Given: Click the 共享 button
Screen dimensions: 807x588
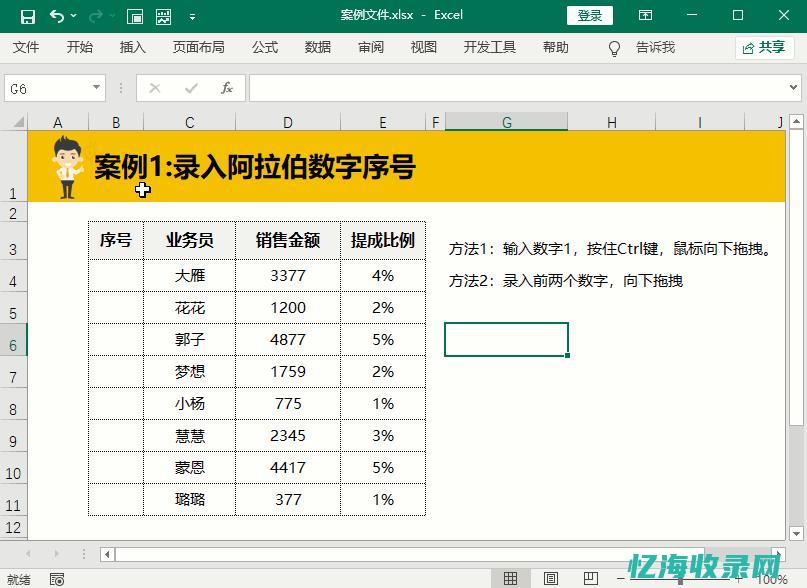Looking at the screenshot, I should [763, 47].
